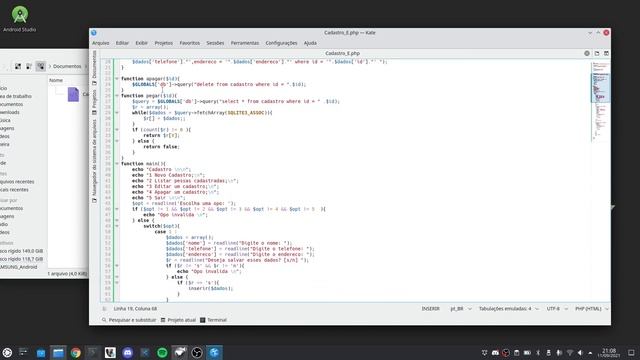The width and height of the screenshot is (640, 360).
Task: Collapse the function apagar code fold
Action: (117, 78)
